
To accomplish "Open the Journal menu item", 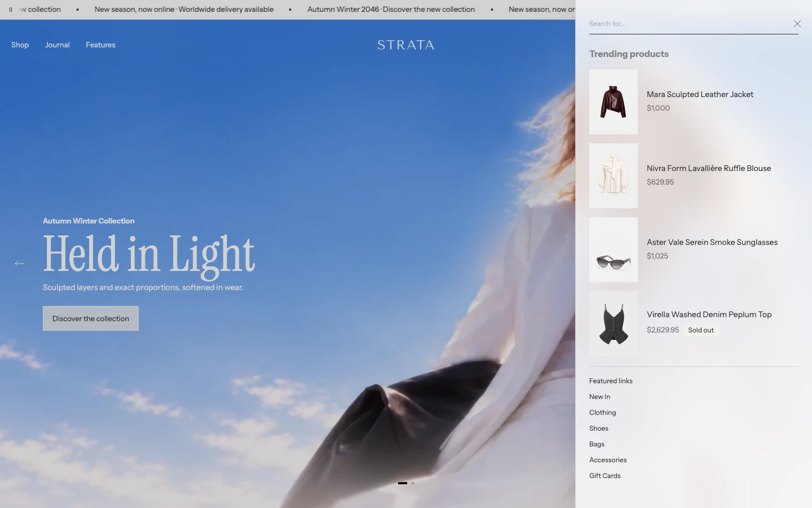I will (58, 45).
